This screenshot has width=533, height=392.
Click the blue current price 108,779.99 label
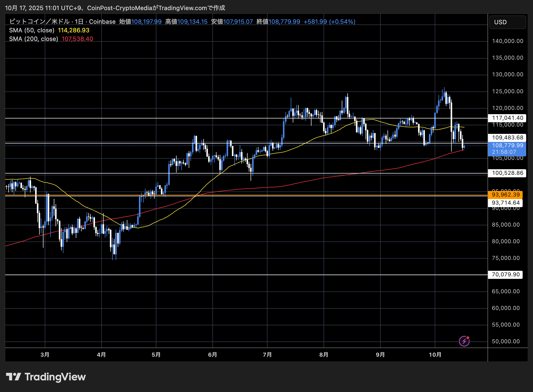pos(507,146)
